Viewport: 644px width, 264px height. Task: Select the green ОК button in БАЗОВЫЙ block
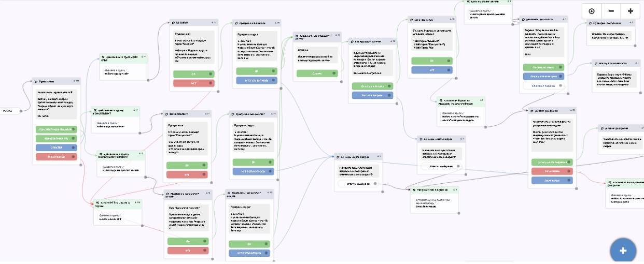193,74
